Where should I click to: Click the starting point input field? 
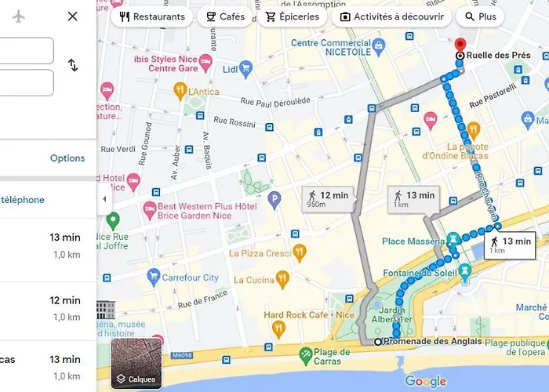[27, 51]
